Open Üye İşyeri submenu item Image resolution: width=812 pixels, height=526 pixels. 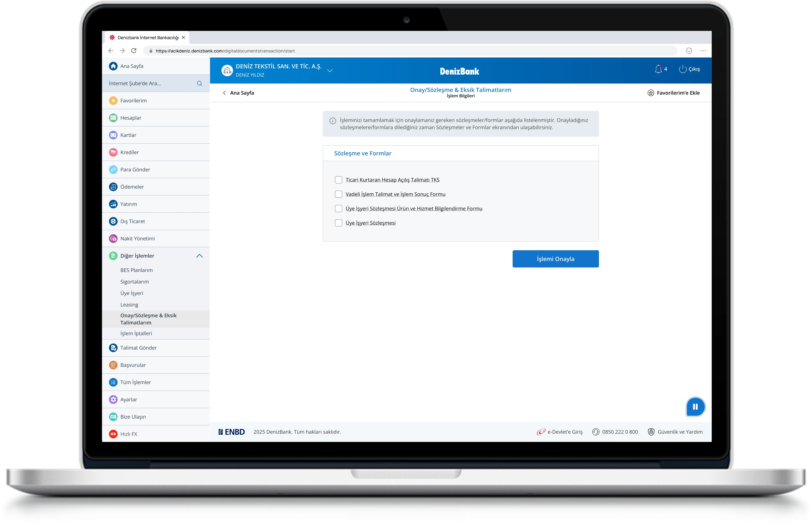(x=132, y=293)
